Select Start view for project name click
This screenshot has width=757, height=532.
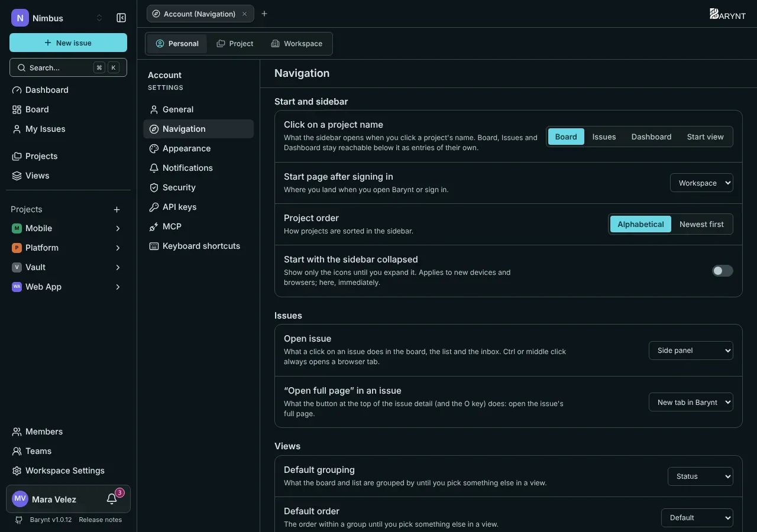(x=705, y=137)
